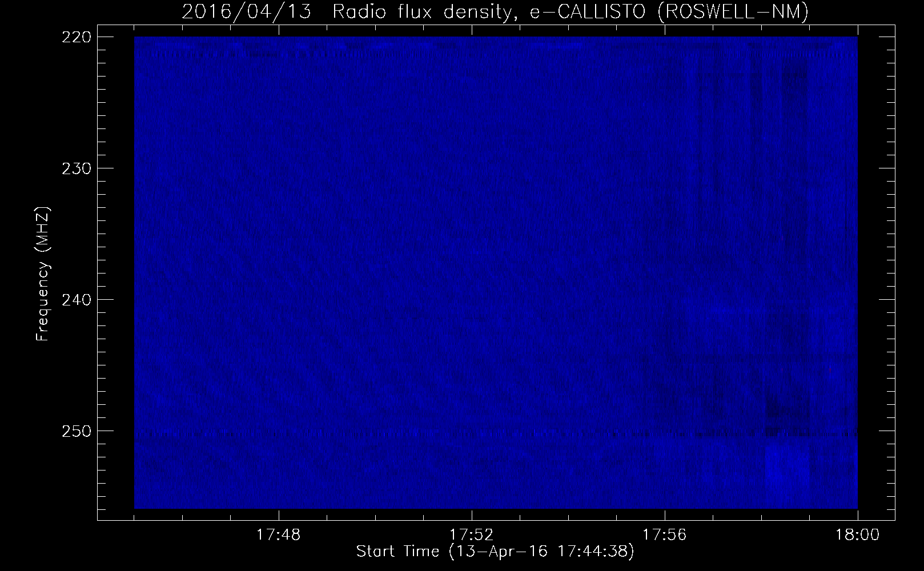Click the 17:52 time tick label
Screen dimensions: 924x571
click(x=472, y=535)
